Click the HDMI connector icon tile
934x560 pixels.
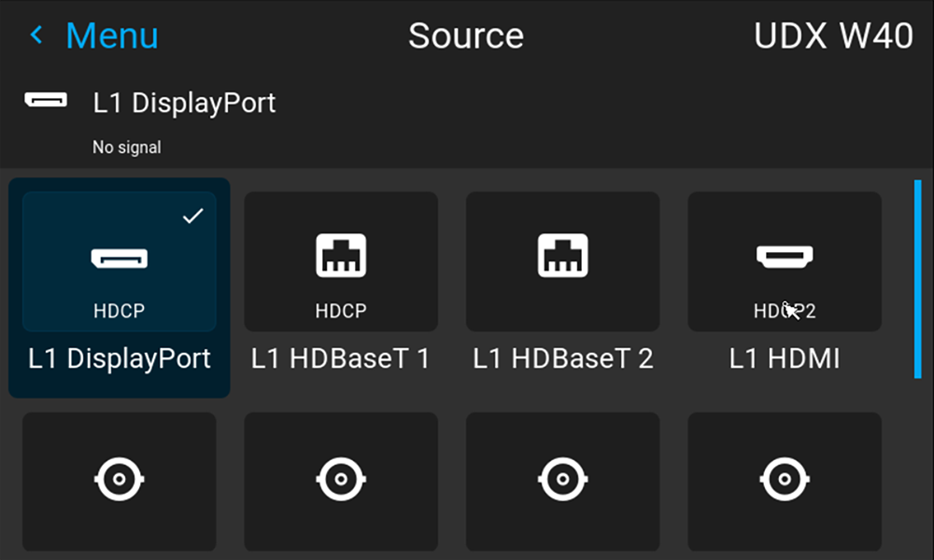(785, 261)
